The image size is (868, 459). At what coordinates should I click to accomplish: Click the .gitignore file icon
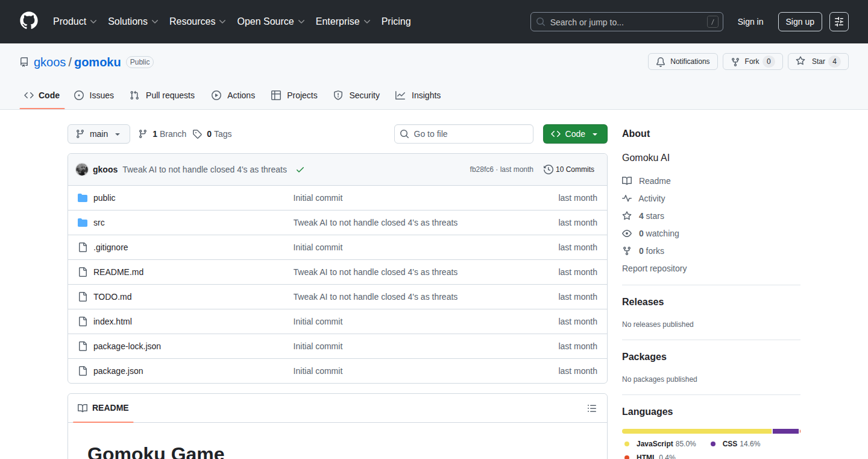[83, 247]
